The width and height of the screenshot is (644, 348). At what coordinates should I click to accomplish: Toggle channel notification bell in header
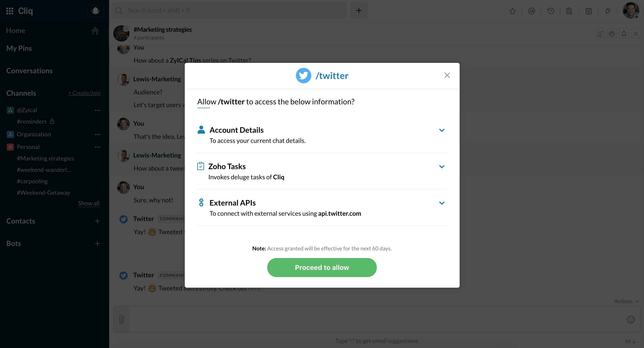(x=624, y=33)
